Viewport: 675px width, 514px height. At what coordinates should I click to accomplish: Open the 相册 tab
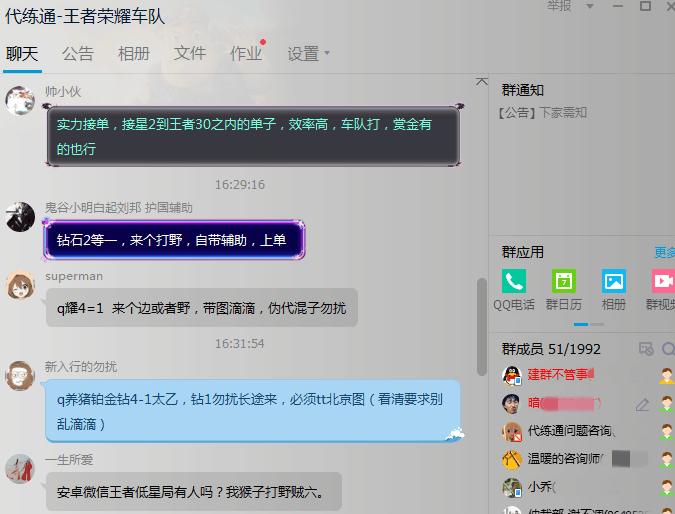133,54
